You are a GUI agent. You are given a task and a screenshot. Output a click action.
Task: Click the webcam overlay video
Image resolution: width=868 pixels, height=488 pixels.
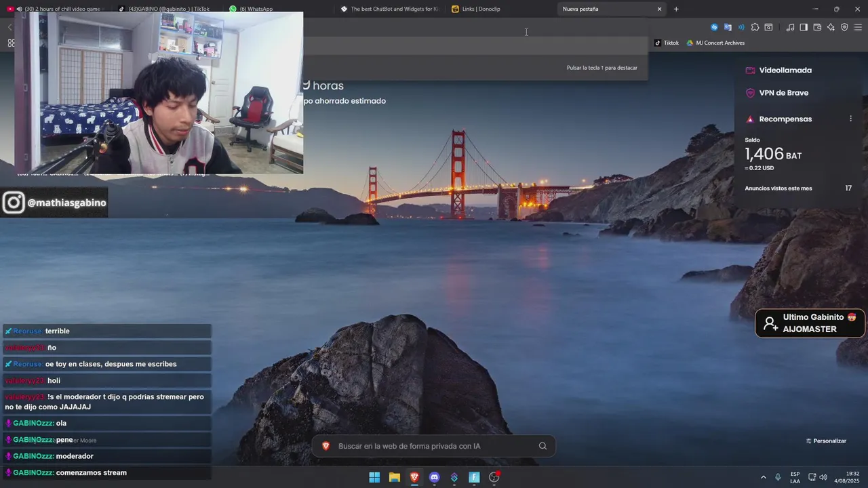click(159, 93)
